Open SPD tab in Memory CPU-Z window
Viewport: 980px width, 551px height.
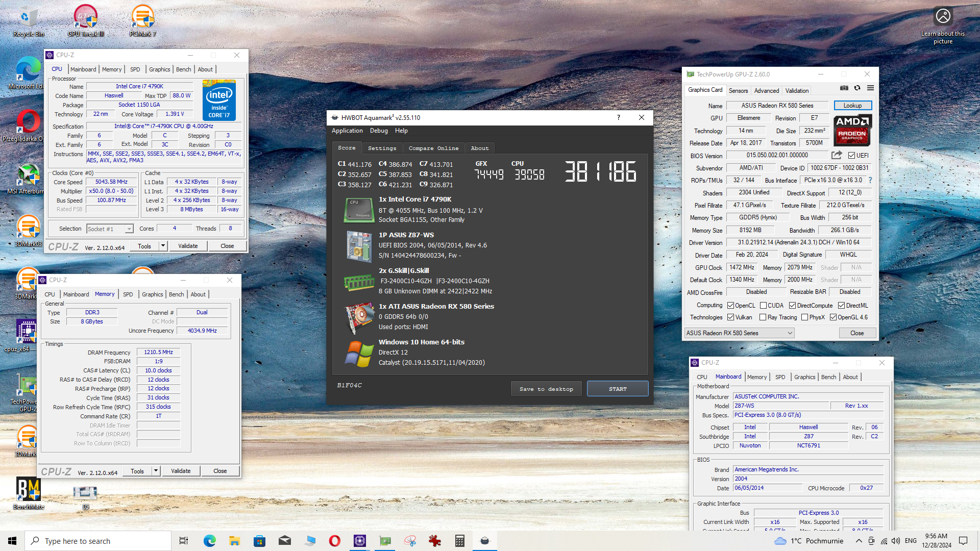(128, 294)
